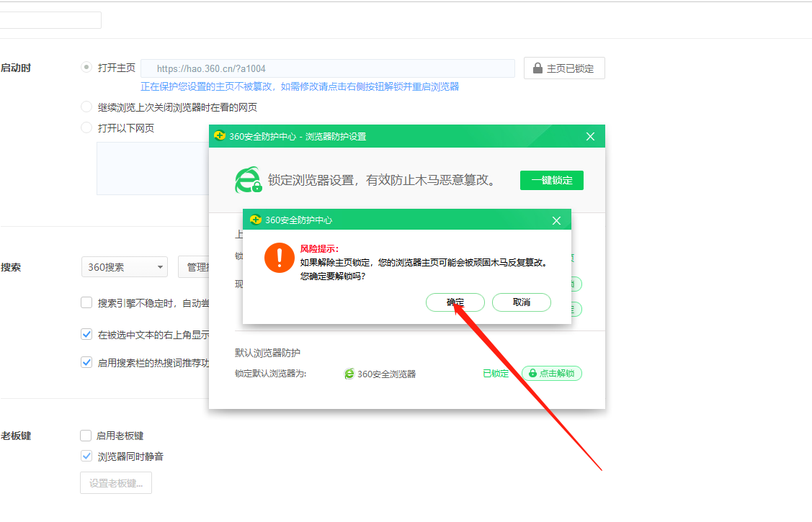
Task: Close the 360安全防护中心 risk prompt dialog
Action: (x=556, y=220)
